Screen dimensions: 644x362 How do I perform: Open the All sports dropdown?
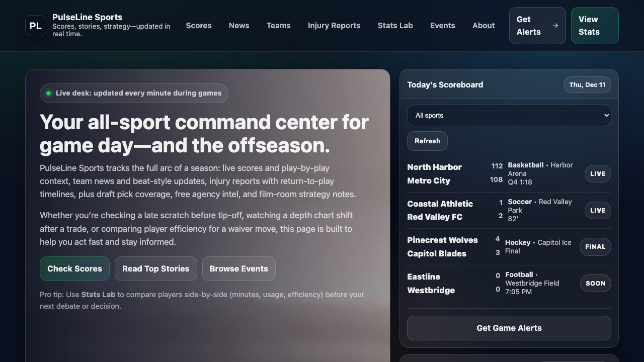[509, 116]
